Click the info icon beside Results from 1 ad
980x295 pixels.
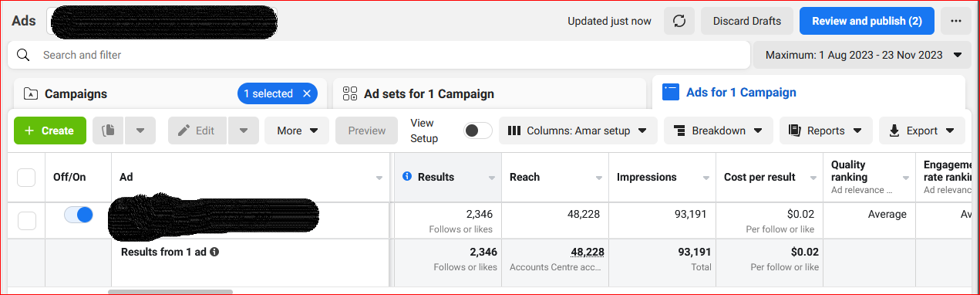pos(214,252)
